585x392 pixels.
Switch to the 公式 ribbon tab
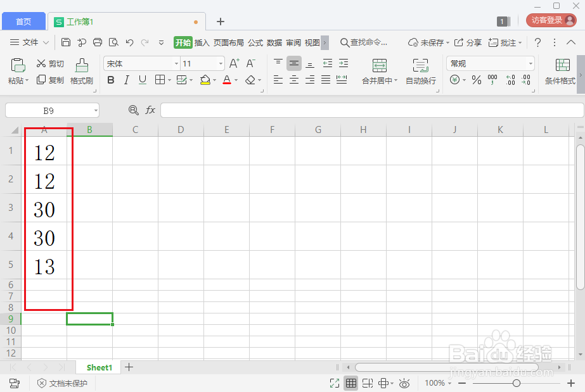[255, 43]
